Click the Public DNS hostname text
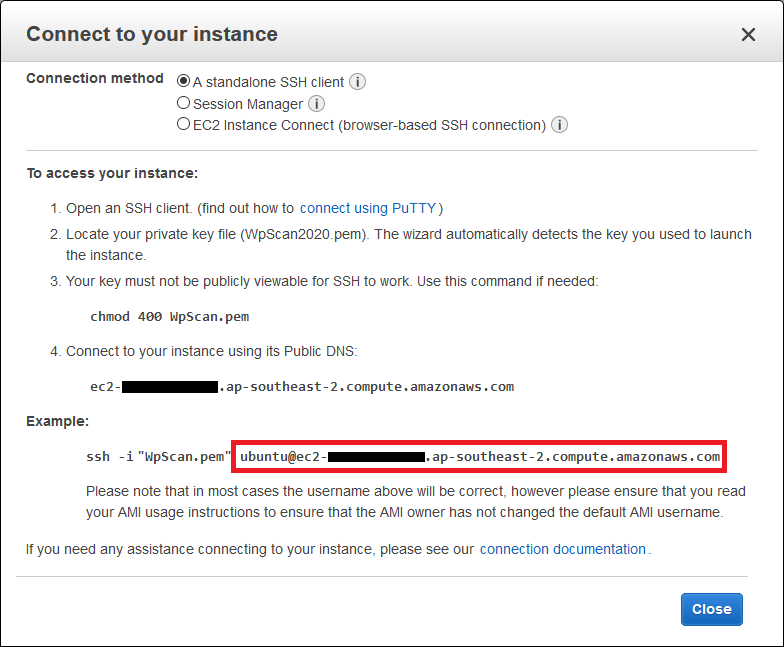This screenshot has height=647, width=784. click(302, 387)
